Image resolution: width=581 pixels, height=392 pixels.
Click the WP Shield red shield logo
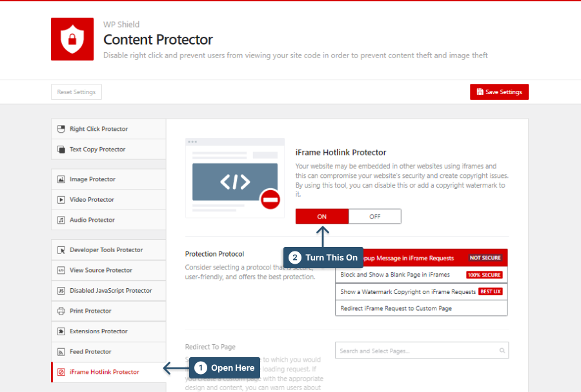[x=72, y=39]
